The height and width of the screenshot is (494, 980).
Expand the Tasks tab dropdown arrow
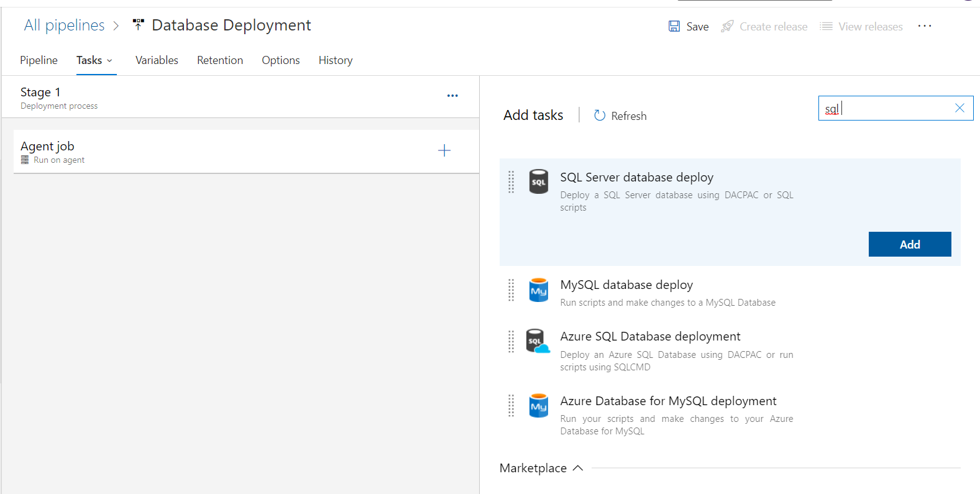point(110,61)
